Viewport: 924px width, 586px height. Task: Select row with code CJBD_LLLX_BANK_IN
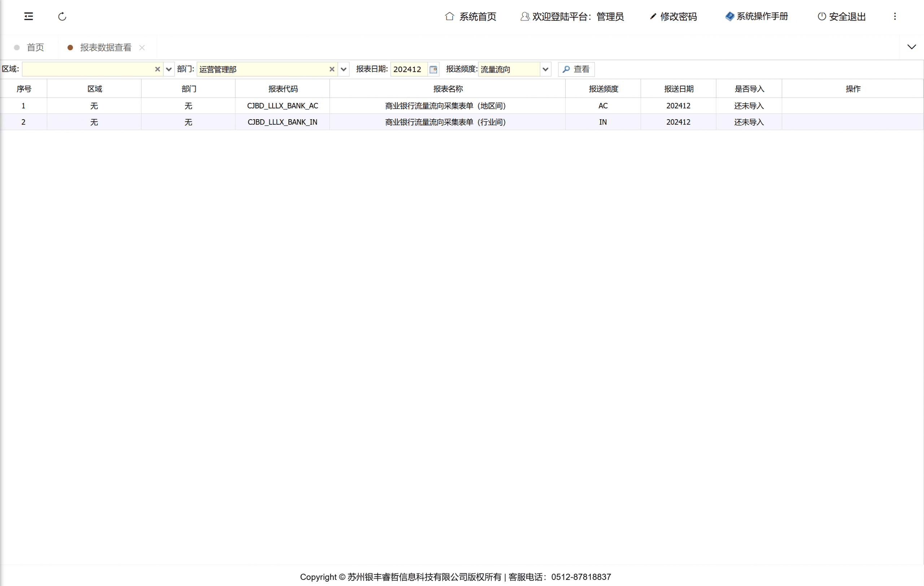click(282, 122)
